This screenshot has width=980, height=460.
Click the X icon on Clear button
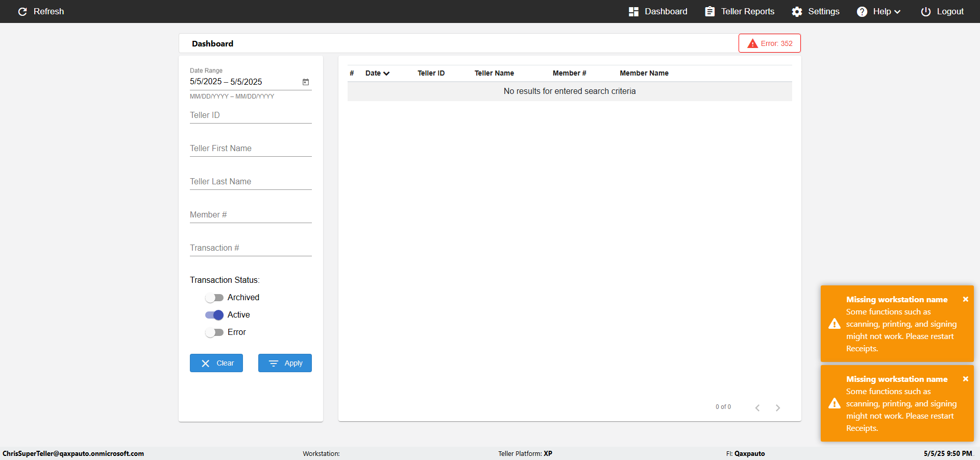206,363
